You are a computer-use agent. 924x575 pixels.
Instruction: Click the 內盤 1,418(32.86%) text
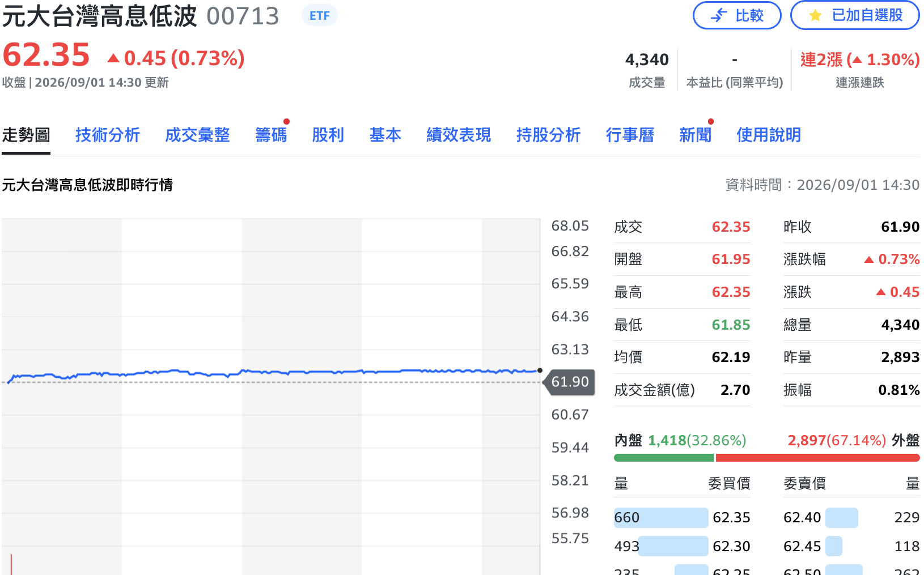pyautogui.click(x=680, y=441)
